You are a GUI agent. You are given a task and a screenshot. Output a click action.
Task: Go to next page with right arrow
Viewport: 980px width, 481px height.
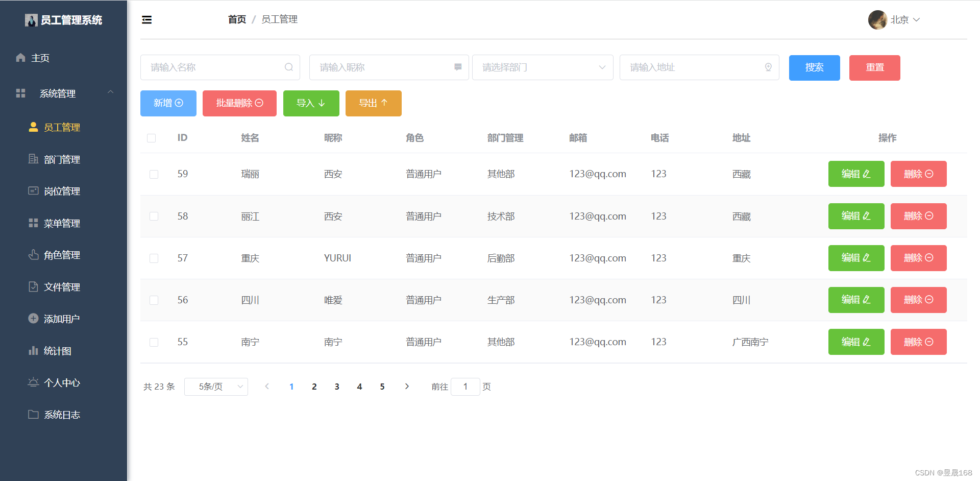[407, 387]
